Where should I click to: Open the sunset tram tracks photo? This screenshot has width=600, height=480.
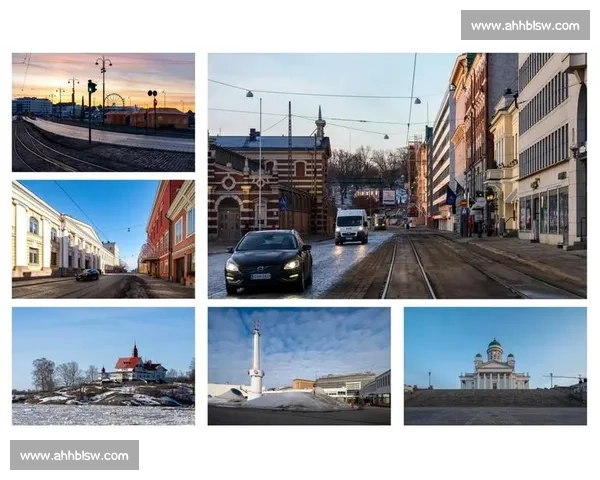[103, 112]
